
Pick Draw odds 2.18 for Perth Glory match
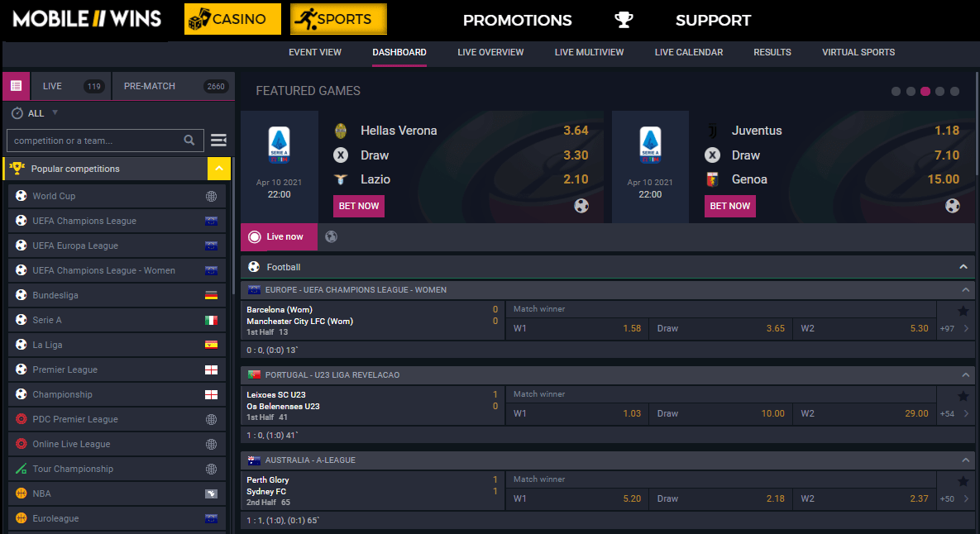click(x=720, y=499)
